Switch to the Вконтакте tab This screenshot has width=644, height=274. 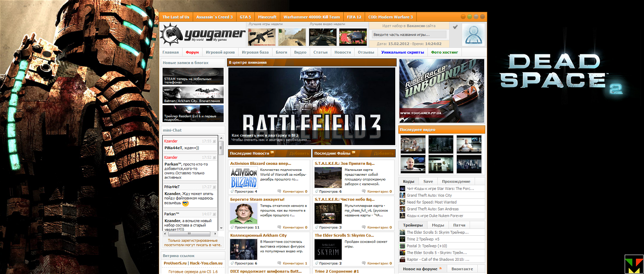[x=462, y=269]
